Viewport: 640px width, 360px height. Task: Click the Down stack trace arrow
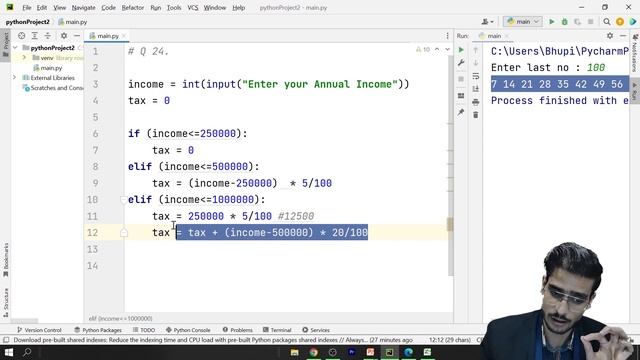[x=476, y=63]
